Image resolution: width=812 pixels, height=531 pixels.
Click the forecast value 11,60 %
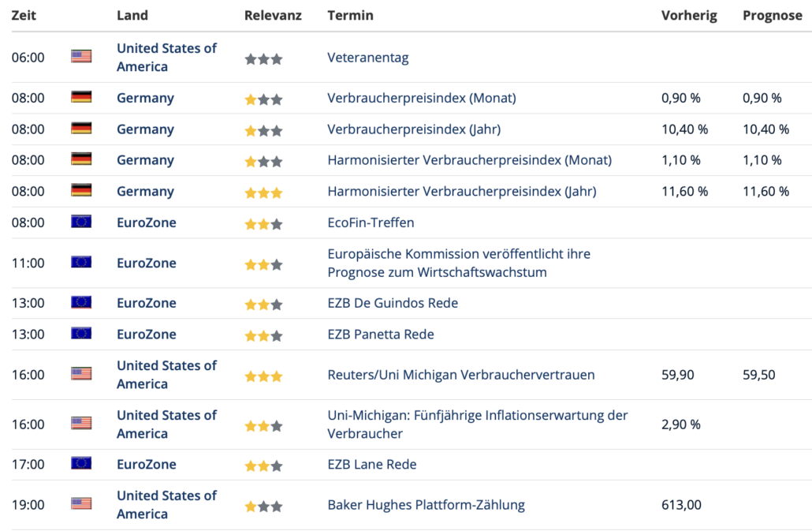point(765,191)
